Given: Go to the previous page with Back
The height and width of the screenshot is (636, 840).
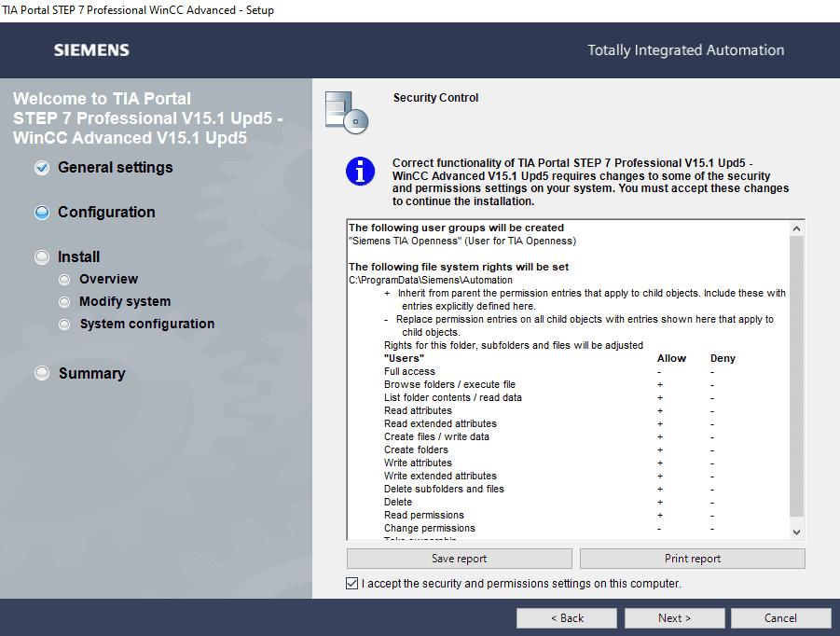Looking at the screenshot, I should click(x=567, y=617).
